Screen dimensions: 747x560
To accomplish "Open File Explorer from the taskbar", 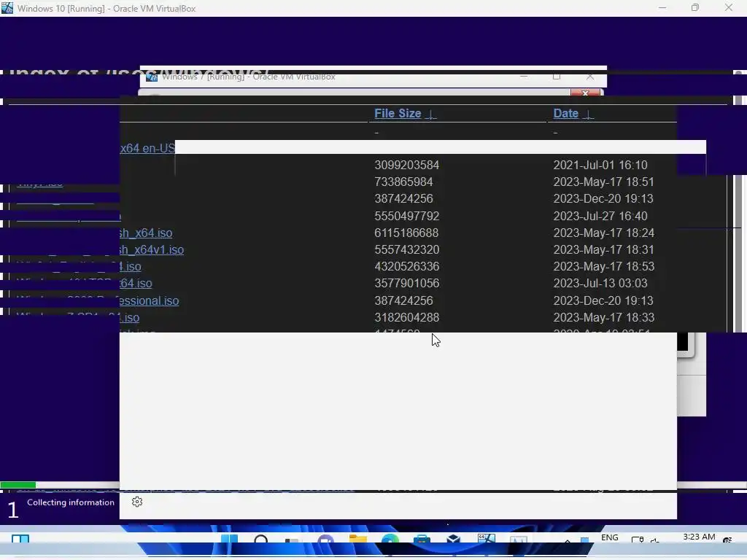I will [x=357, y=540].
